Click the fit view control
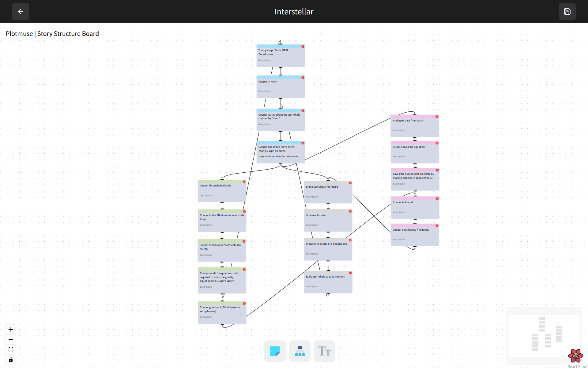Viewport: 588px width, 368px height. pyautogui.click(x=11, y=349)
